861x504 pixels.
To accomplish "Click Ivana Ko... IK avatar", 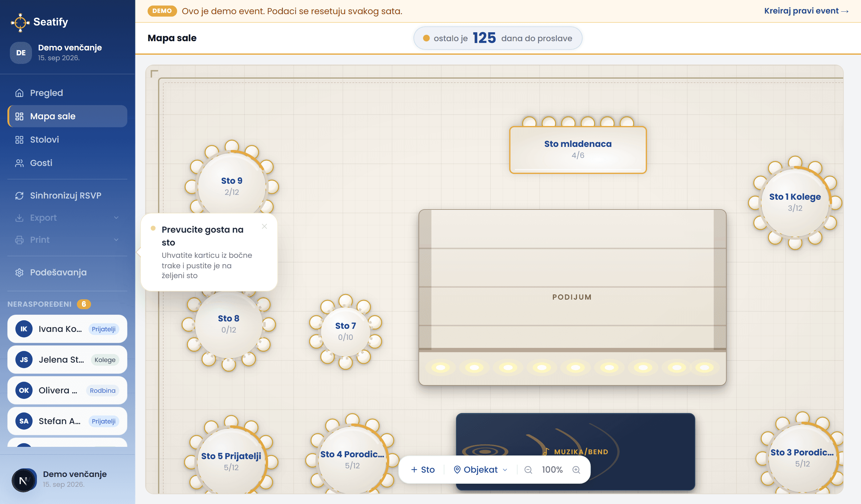I will (24, 329).
